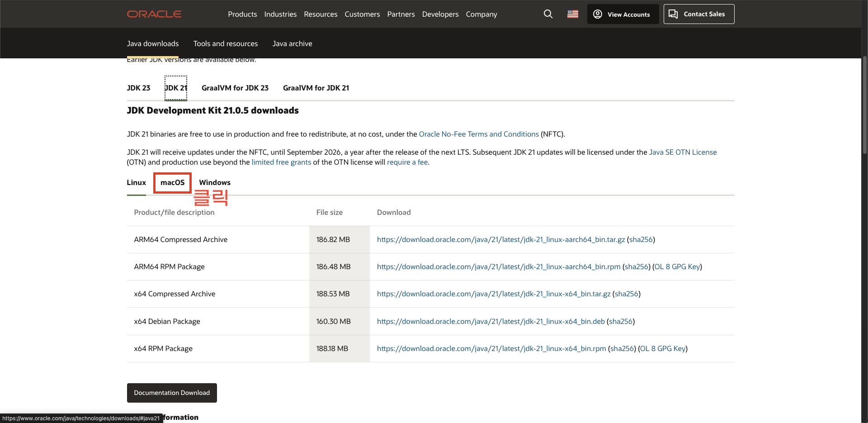Open the search icon in header

tap(548, 14)
